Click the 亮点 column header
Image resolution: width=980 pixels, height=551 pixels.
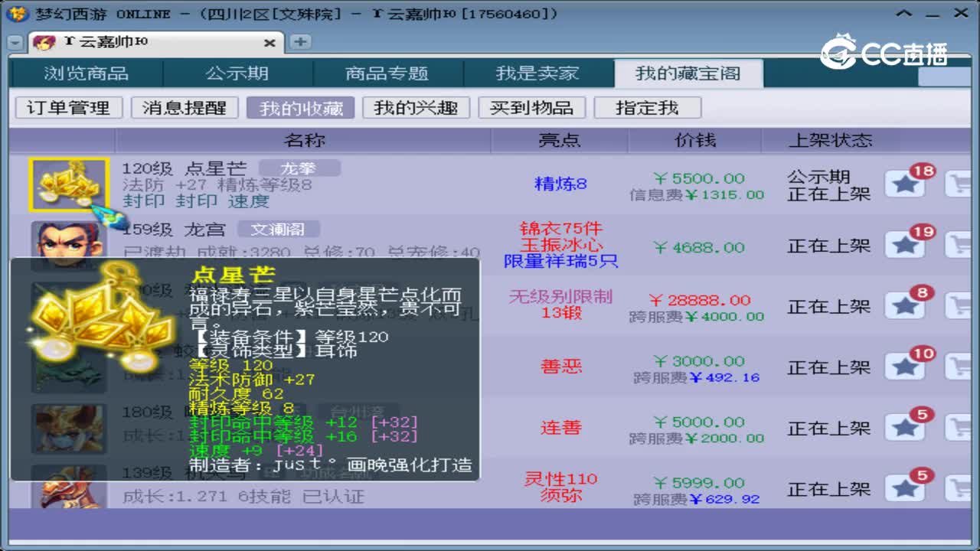pos(560,140)
